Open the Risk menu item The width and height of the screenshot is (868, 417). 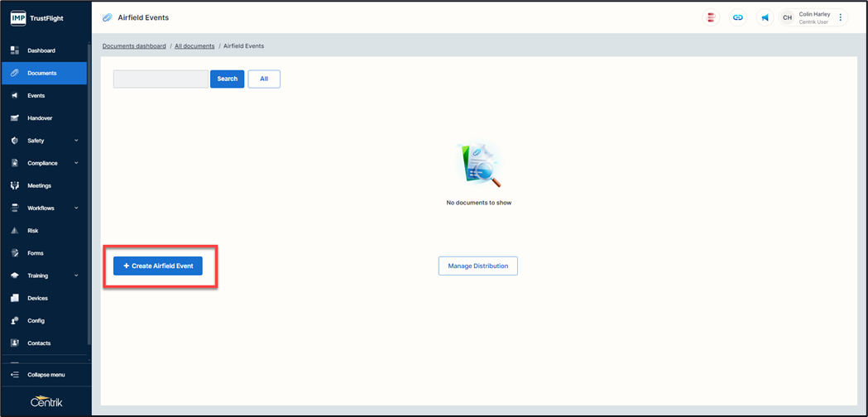[45, 230]
